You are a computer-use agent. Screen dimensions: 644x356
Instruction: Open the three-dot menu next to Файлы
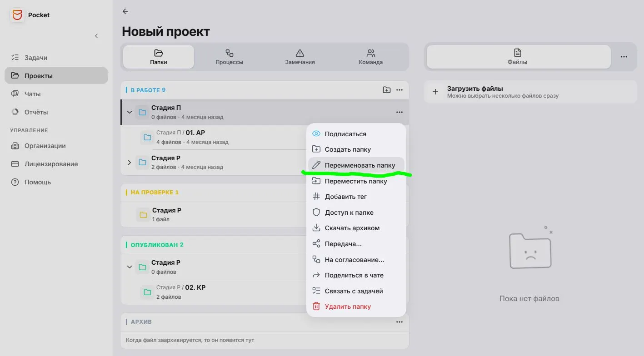tap(624, 57)
